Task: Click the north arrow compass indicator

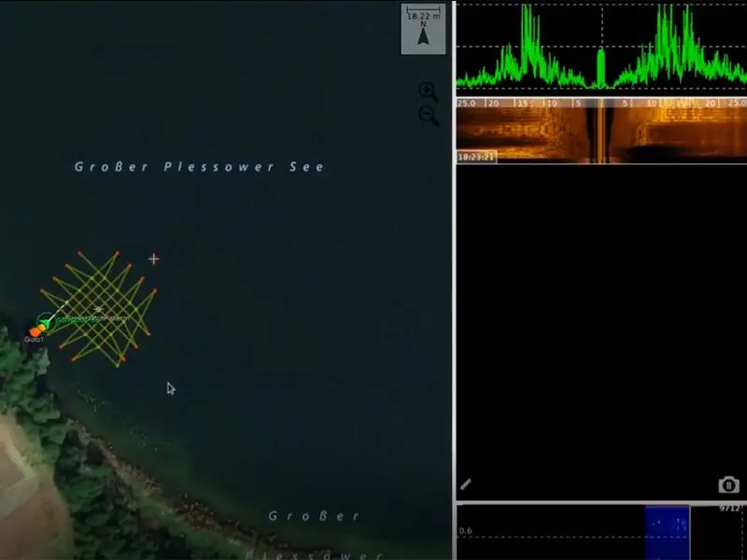Action: [423, 37]
